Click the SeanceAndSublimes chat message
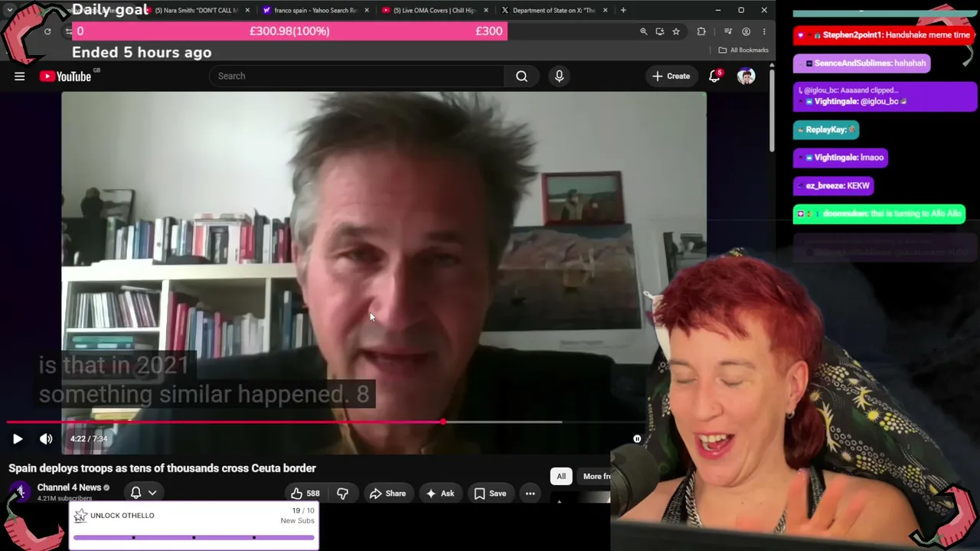Viewport: 980px width, 551px height. [862, 64]
